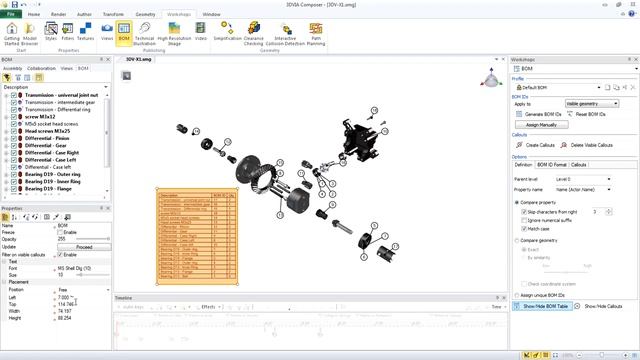
Task: Toggle checkbox for screw M3x12
Action: coord(13,117)
